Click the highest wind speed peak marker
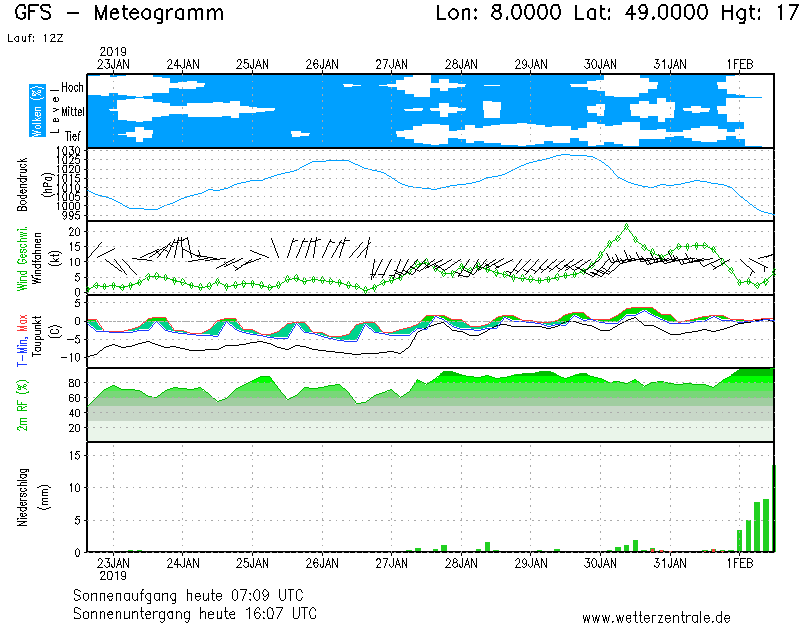 (627, 226)
